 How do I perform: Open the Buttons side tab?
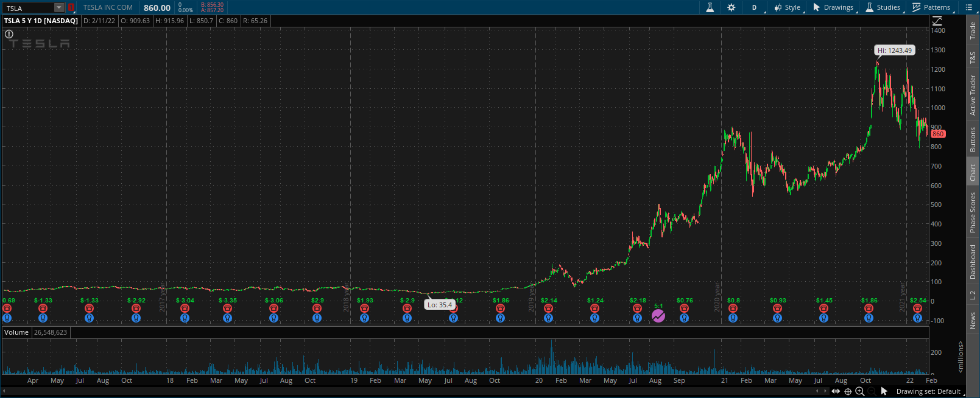[x=973, y=139]
